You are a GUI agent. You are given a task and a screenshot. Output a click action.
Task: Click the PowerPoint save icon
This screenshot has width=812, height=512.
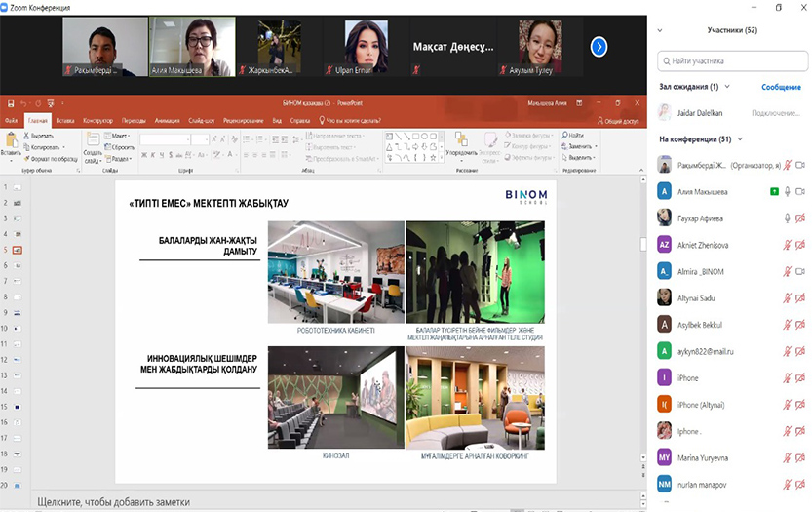(10, 102)
